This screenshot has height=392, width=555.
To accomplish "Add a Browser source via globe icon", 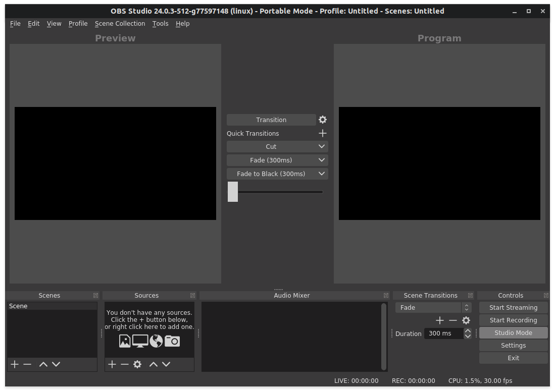I will point(156,341).
